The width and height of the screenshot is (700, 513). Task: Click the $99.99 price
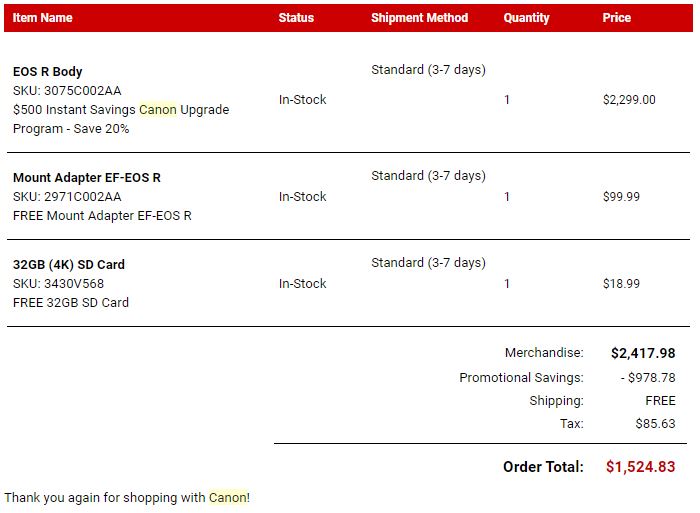[x=621, y=197]
